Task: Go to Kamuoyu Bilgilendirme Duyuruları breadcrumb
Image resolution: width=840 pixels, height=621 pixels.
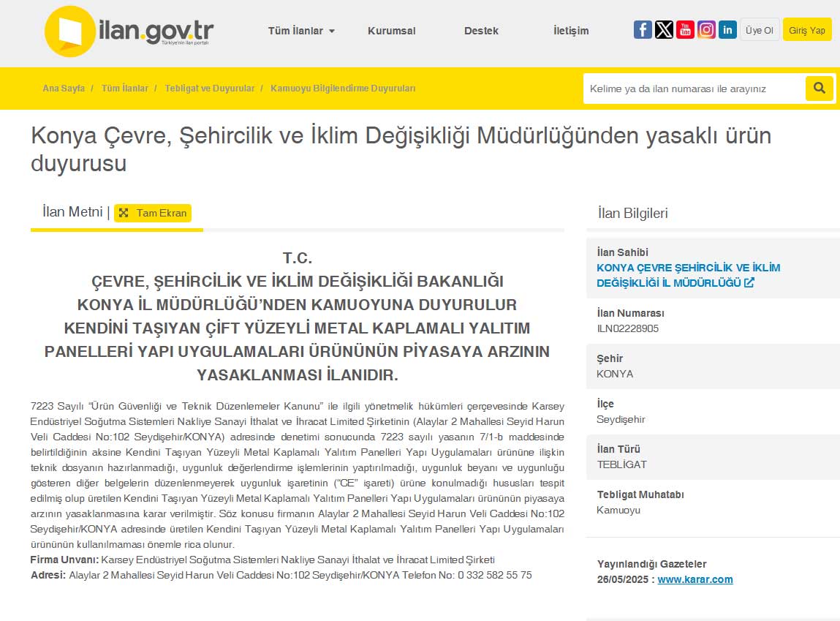Action: point(343,89)
